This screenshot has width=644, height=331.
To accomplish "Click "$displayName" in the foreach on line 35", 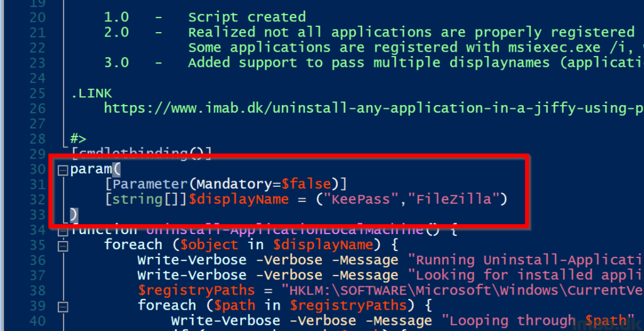I will [323, 245].
